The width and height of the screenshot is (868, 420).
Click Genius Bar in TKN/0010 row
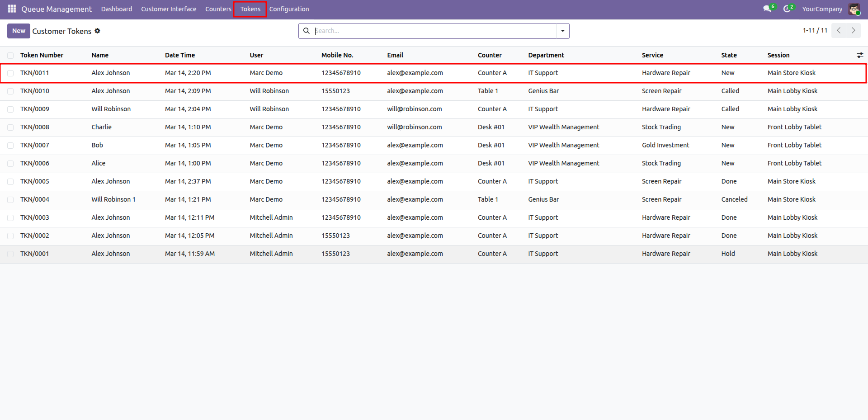click(543, 91)
